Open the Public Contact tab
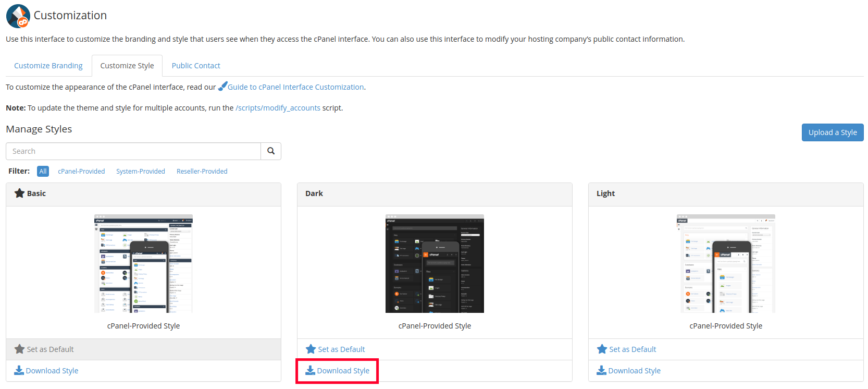 pyautogui.click(x=196, y=66)
